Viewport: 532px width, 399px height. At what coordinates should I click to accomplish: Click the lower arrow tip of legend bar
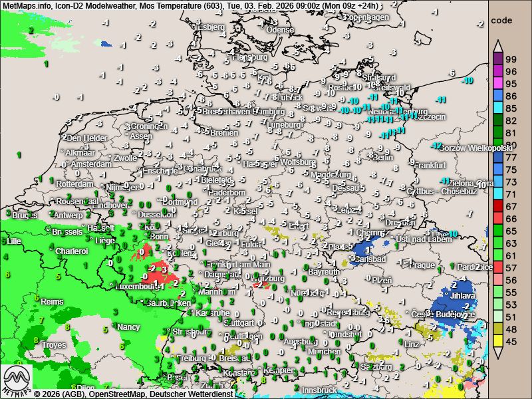[x=499, y=354]
